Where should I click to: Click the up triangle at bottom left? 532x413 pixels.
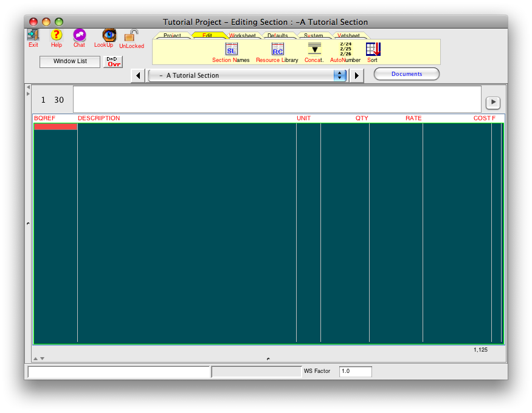(36, 358)
